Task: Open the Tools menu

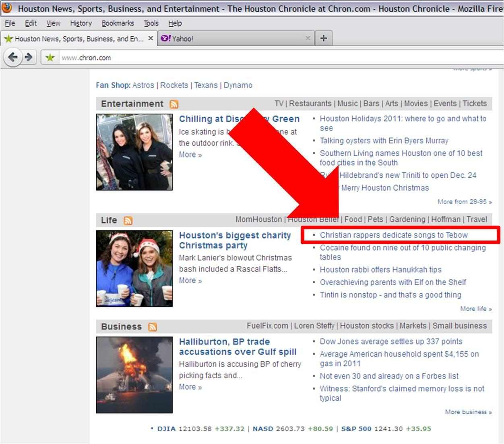Action: (x=151, y=23)
